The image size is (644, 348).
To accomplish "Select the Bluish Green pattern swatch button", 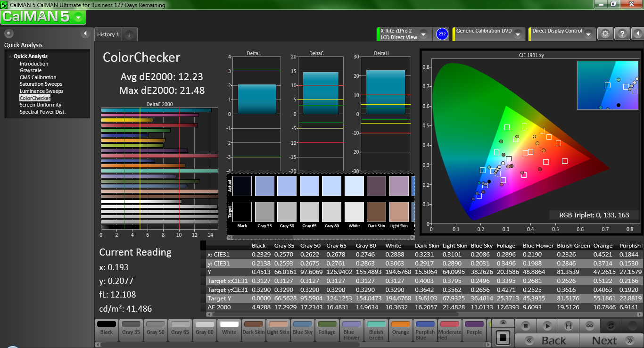I will pos(376,330).
